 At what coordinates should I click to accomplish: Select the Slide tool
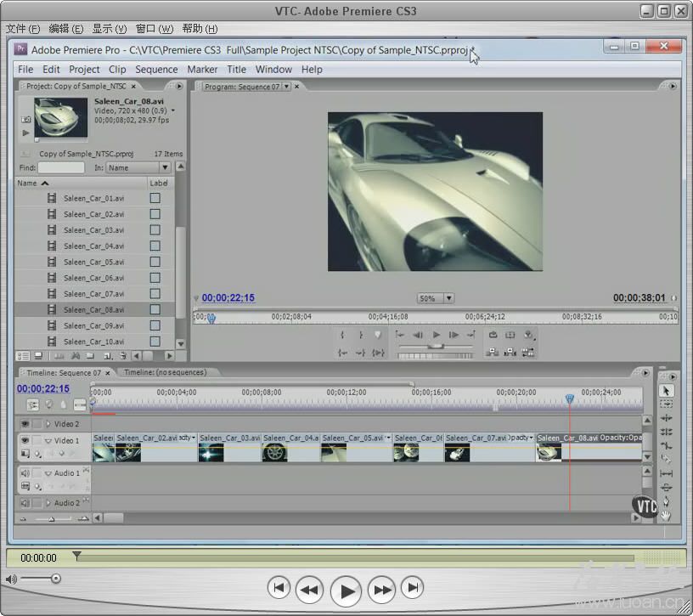coord(666,488)
